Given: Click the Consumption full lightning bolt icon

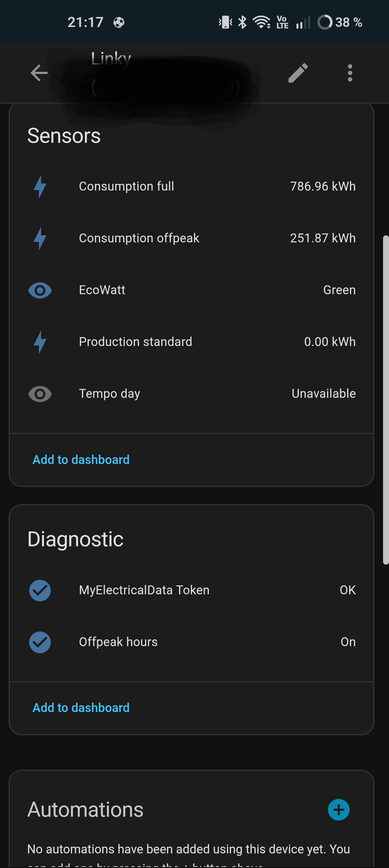Looking at the screenshot, I should pos(40,186).
